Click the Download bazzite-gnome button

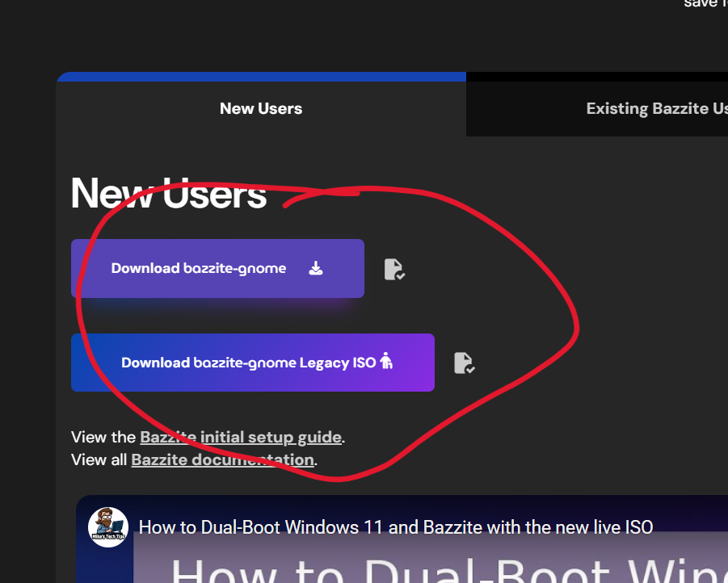point(217,268)
